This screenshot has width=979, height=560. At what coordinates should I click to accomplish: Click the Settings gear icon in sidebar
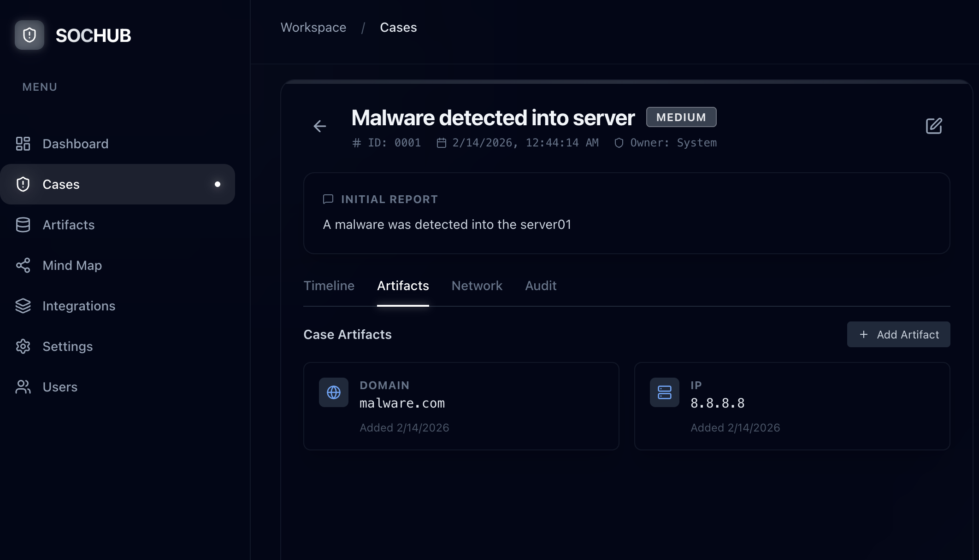tap(23, 346)
